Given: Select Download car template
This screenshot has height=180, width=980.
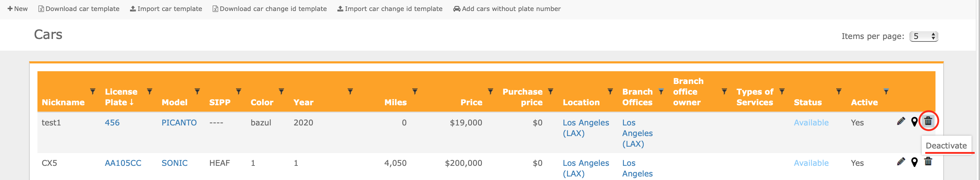Looking at the screenshot, I should pyautogui.click(x=79, y=9).
